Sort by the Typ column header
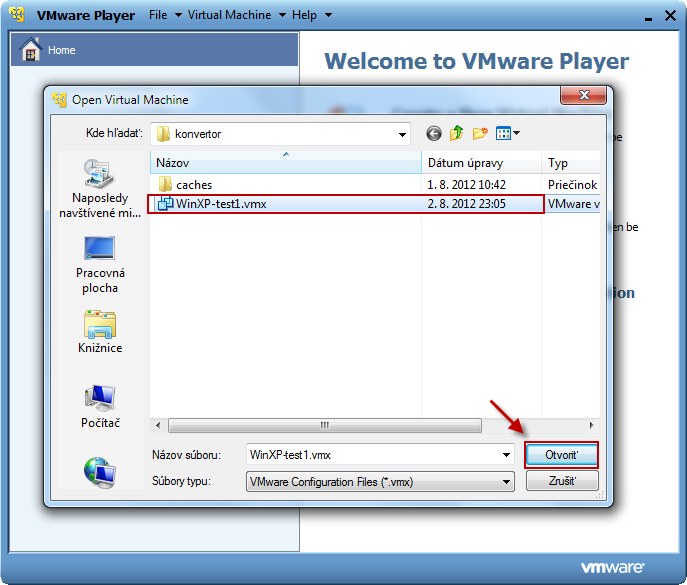This screenshot has height=585, width=687. click(570, 163)
